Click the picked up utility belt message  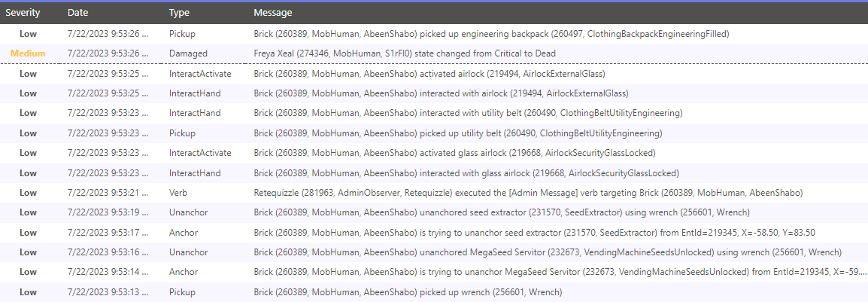(457, 133)
